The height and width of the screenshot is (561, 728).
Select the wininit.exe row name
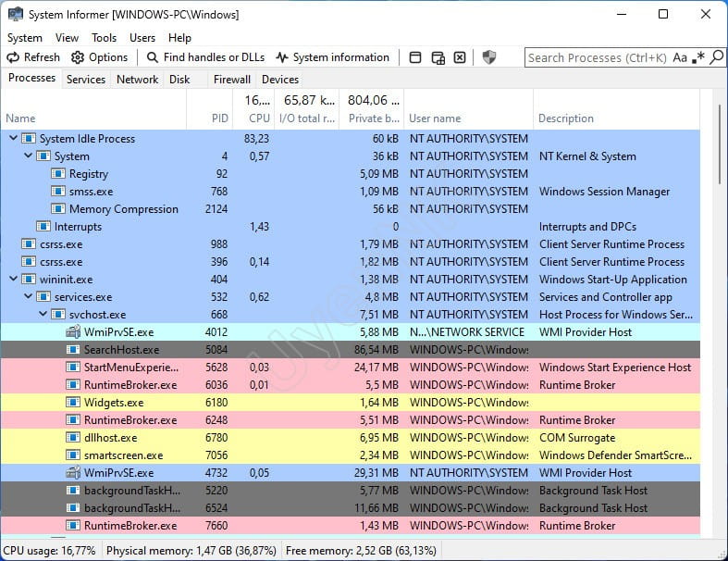point(66,280)
